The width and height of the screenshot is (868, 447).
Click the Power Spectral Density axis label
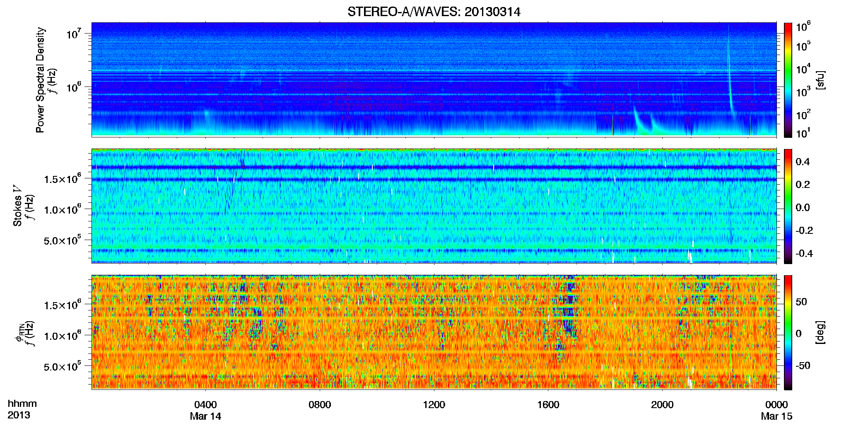point(40,80)
